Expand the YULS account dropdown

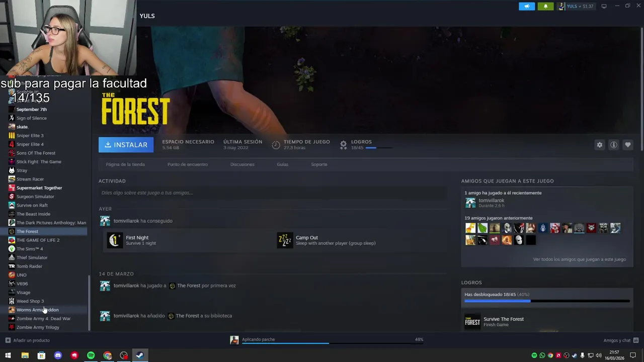[577, 6]
